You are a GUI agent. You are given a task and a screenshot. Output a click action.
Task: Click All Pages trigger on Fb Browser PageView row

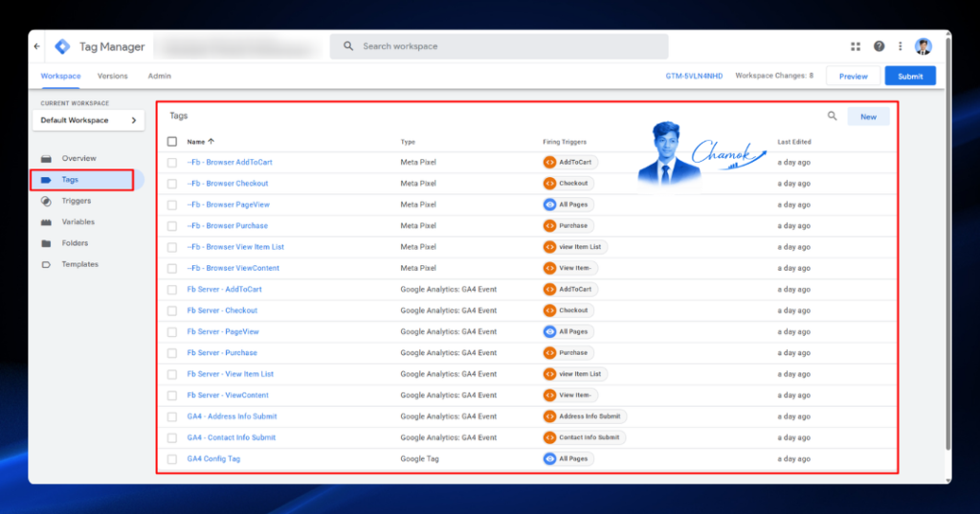(568, 205)
